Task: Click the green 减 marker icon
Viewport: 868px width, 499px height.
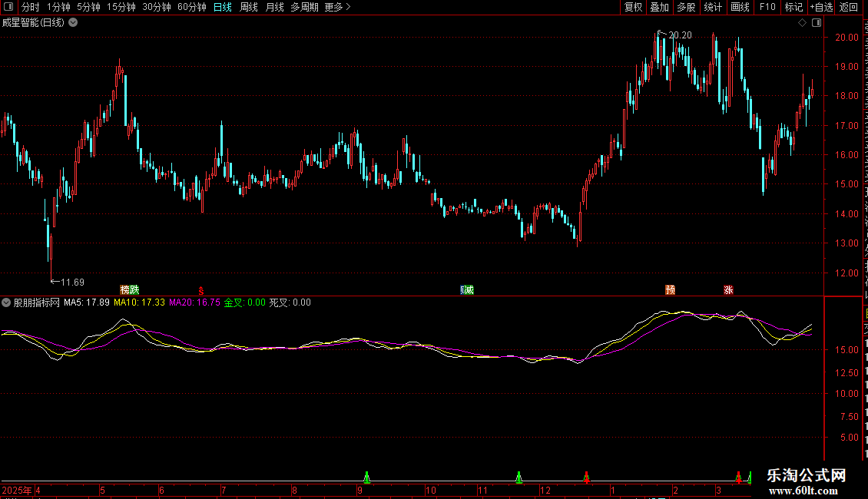Action: click(x=469, y=290)
